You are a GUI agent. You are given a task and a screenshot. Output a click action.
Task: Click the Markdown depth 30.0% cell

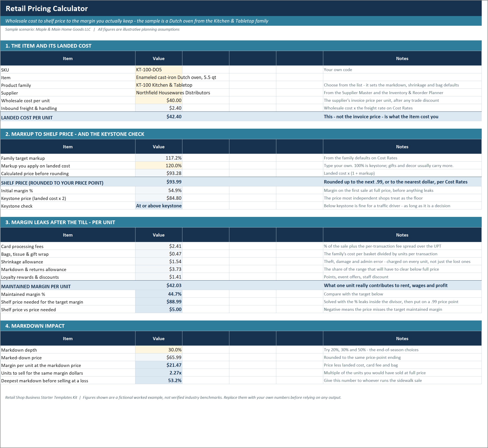pyautogui.click(x=158, y=350)
